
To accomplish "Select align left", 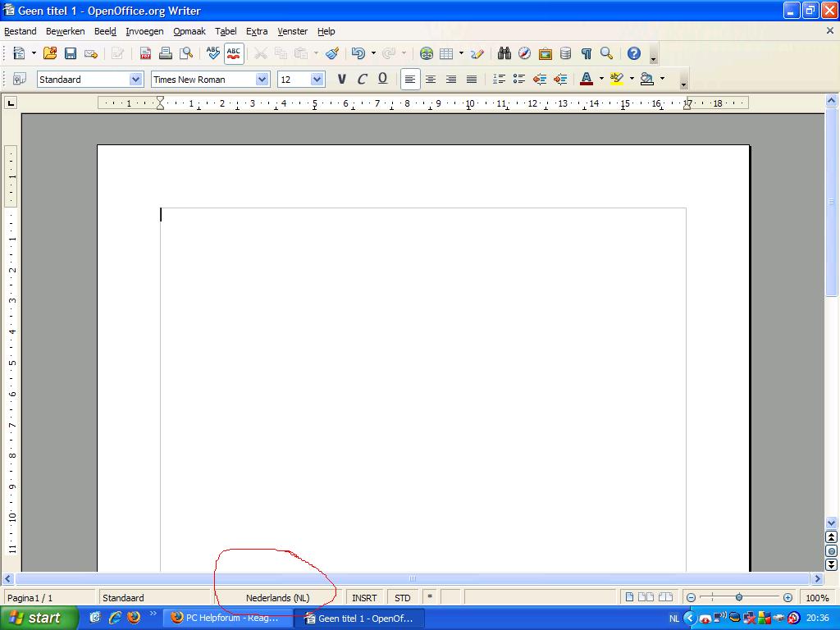I will [410, 80].
